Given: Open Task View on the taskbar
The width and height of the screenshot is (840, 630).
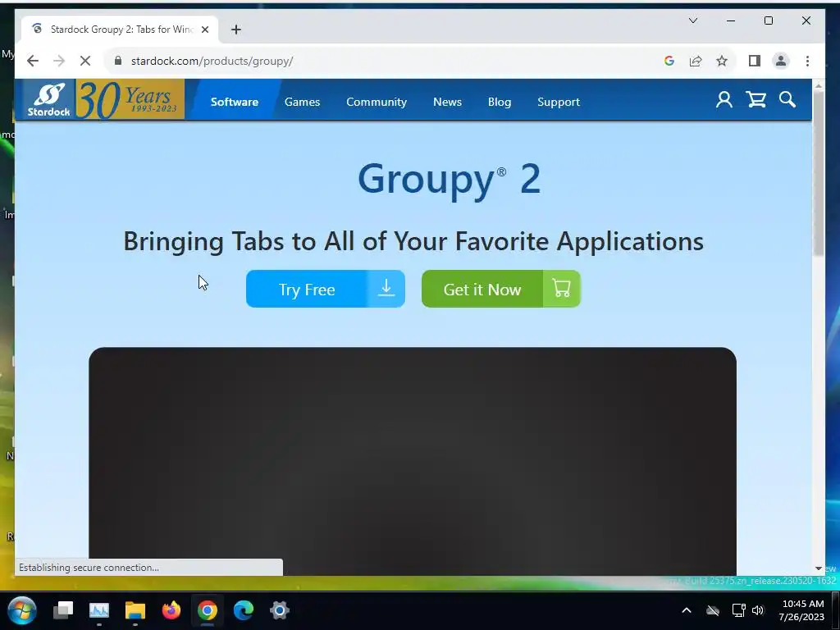Looking at the screenshot, I should [63, 610].
